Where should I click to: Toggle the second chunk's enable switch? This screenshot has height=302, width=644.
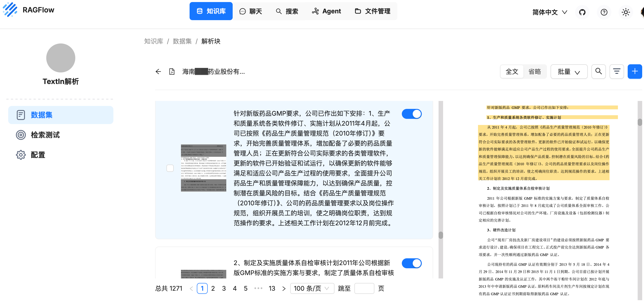tap(412, 263)
